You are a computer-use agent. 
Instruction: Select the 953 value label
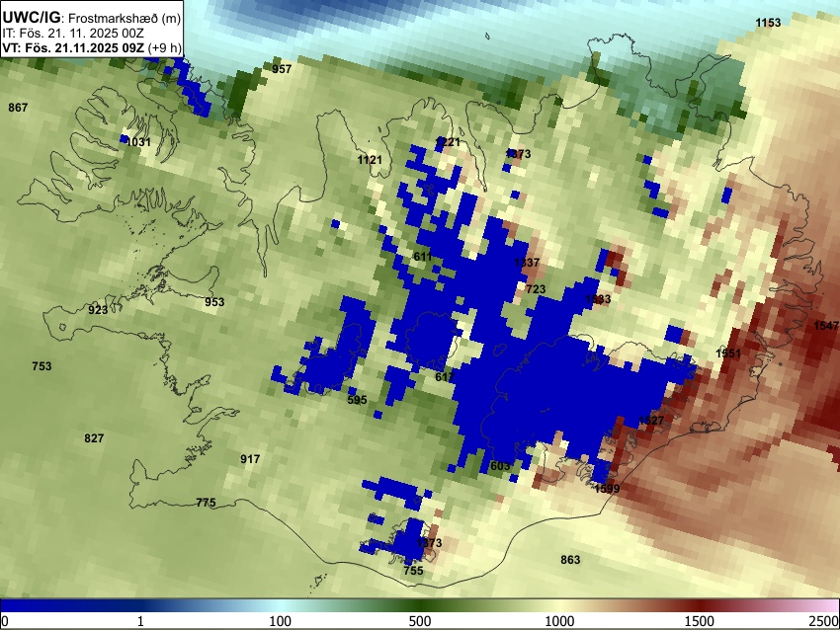pyautogui.click(x=214, y=302)
